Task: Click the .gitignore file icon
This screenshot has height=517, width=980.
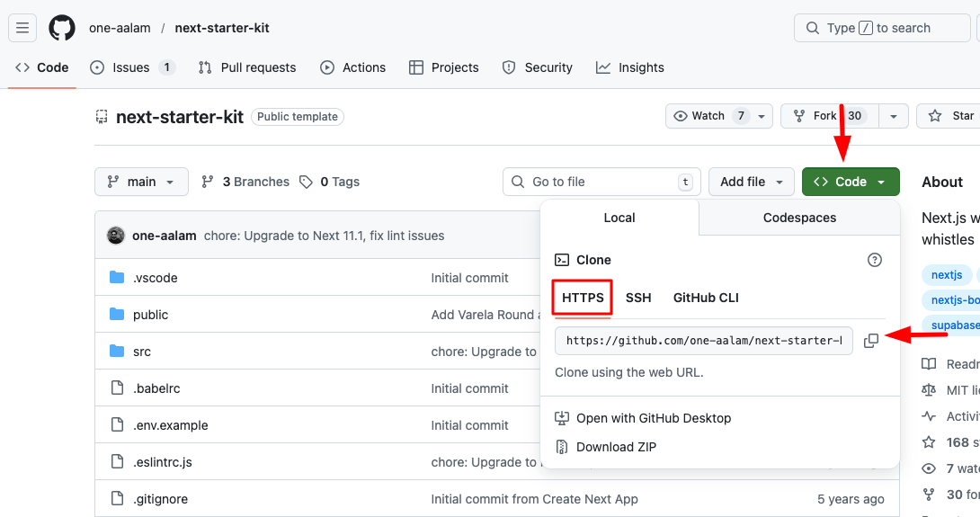Action: (x=117, y=499)
